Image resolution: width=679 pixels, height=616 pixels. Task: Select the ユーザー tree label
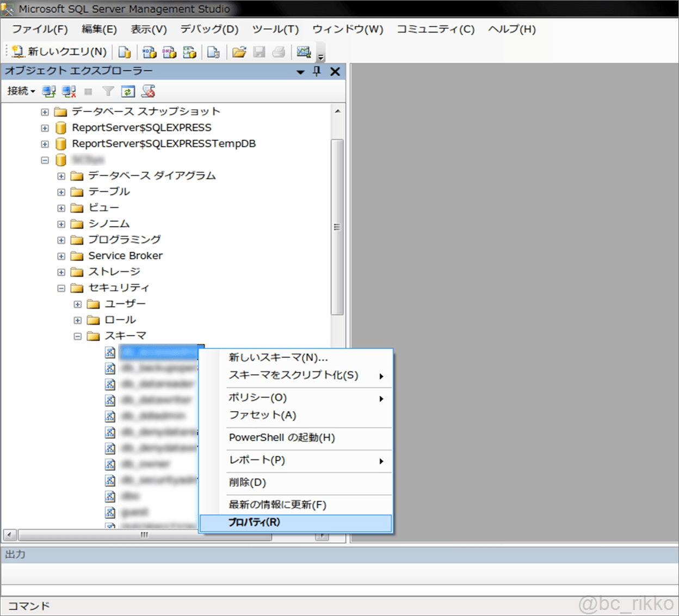(x=125, y=304)
